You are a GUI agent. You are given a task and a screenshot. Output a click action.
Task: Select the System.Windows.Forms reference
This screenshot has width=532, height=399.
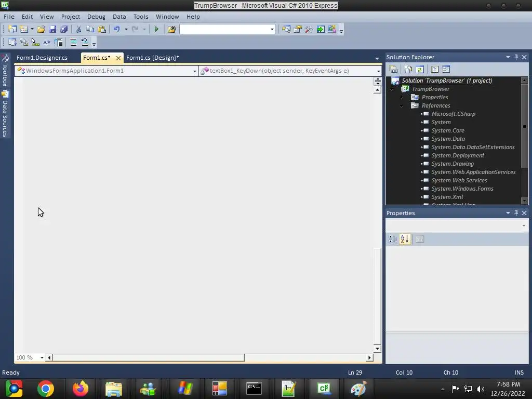(462, 189)
